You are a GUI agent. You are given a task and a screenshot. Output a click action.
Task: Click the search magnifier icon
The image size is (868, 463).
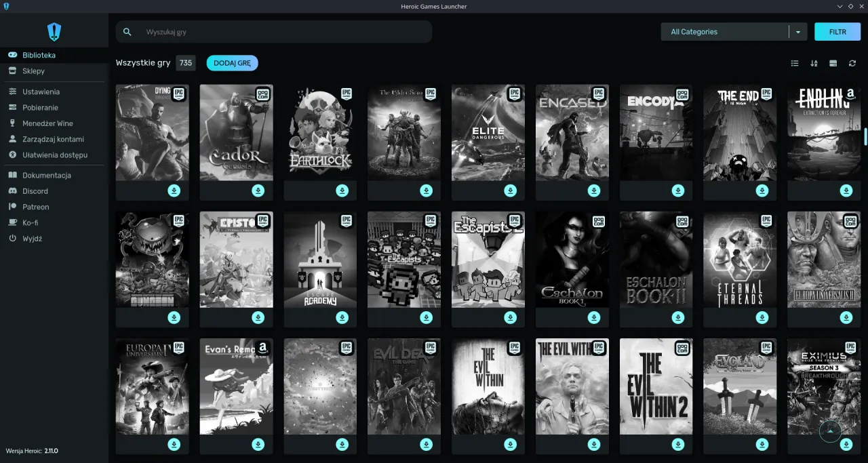[x=127, y=32]
